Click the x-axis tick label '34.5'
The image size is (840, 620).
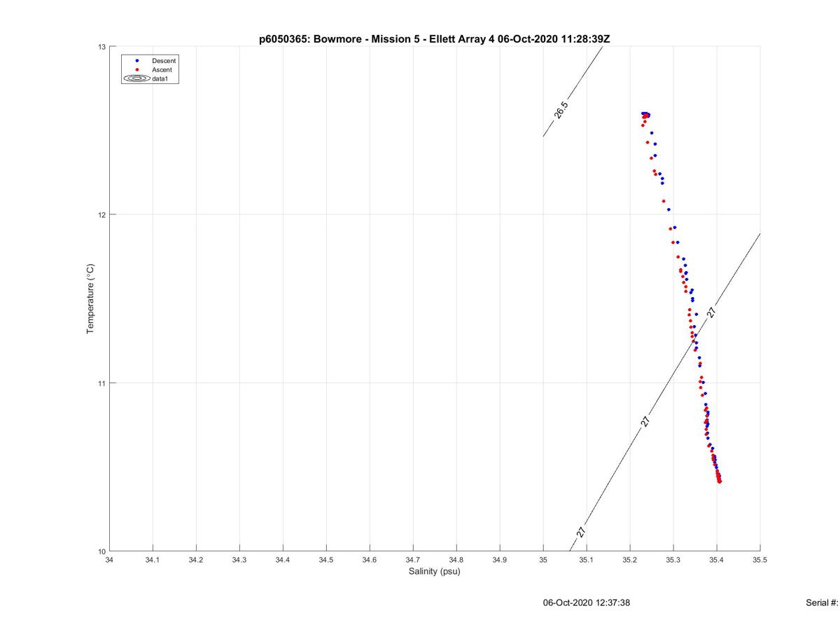pyautogui.click(x=326, y=560)
